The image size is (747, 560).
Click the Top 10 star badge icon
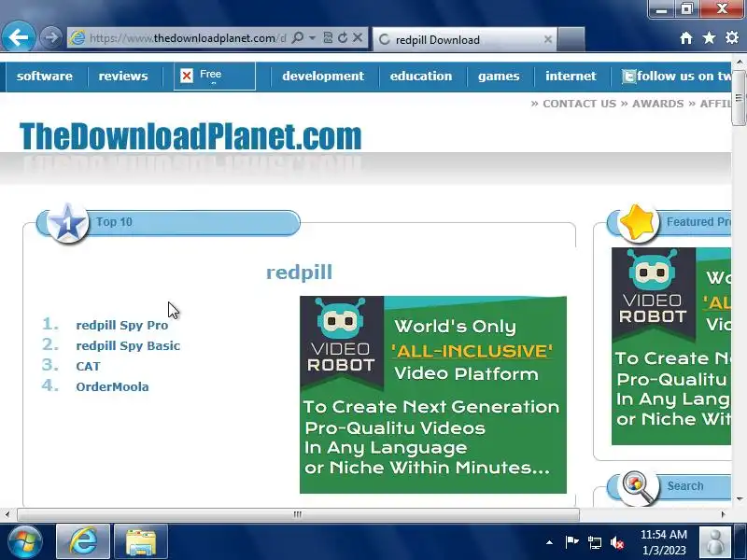click(67, 223)
